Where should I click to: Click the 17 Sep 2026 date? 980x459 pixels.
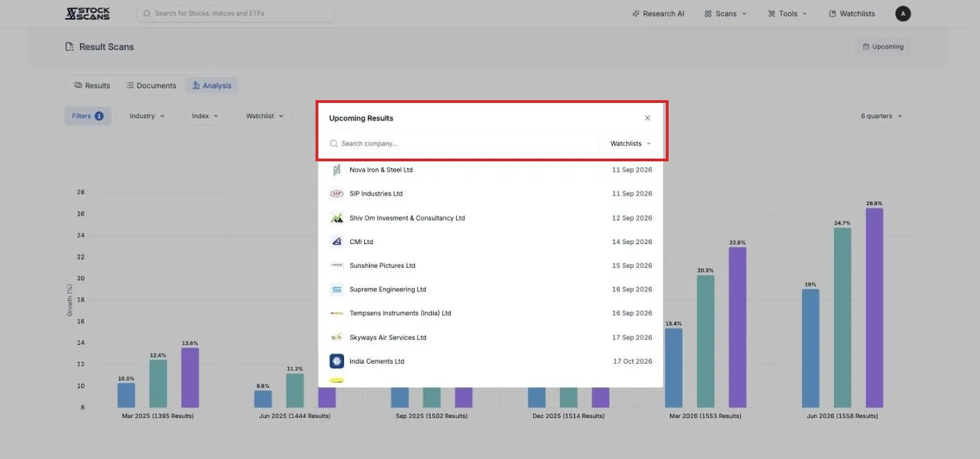[632, 337]
